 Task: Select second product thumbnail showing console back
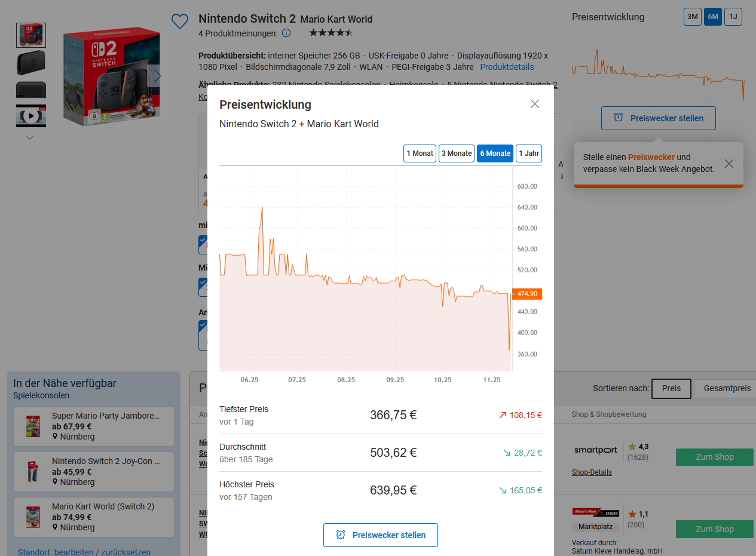[x=31, y=63]
